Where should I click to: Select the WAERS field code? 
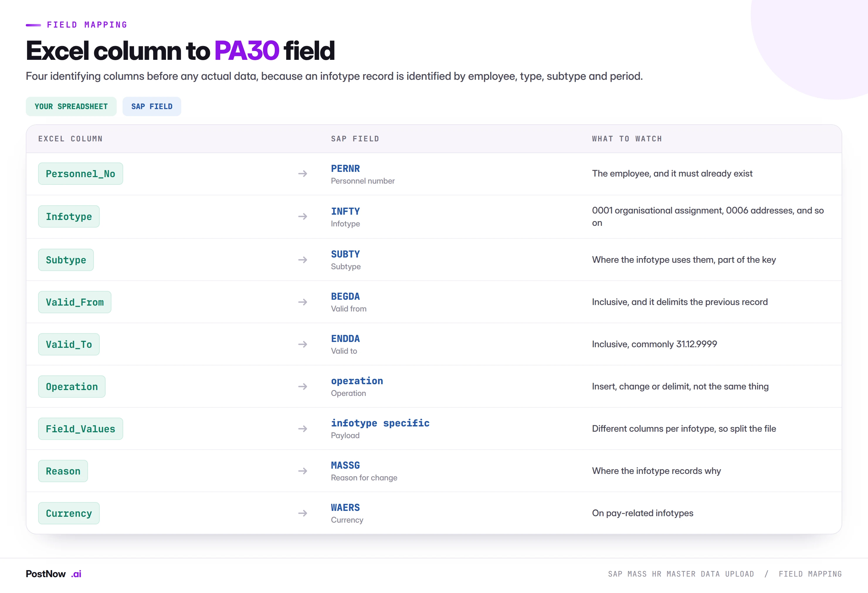(345, 507)
